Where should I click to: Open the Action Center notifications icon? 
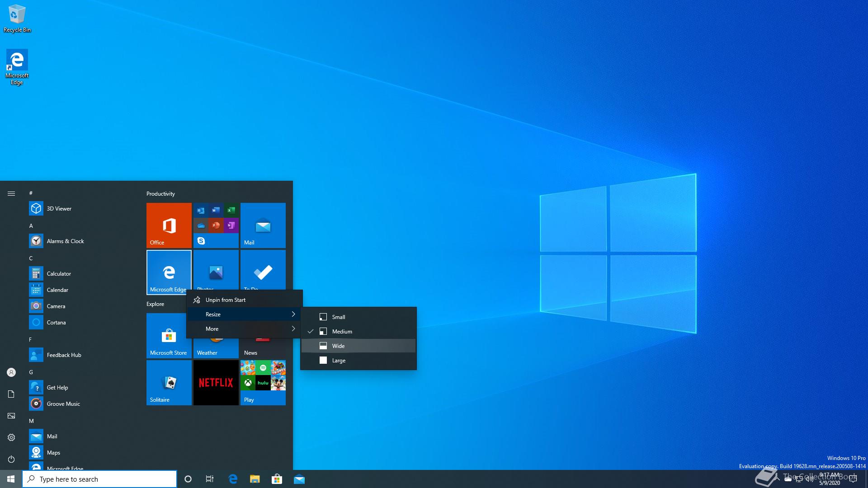pyautogui.click(x=853, y=479)
